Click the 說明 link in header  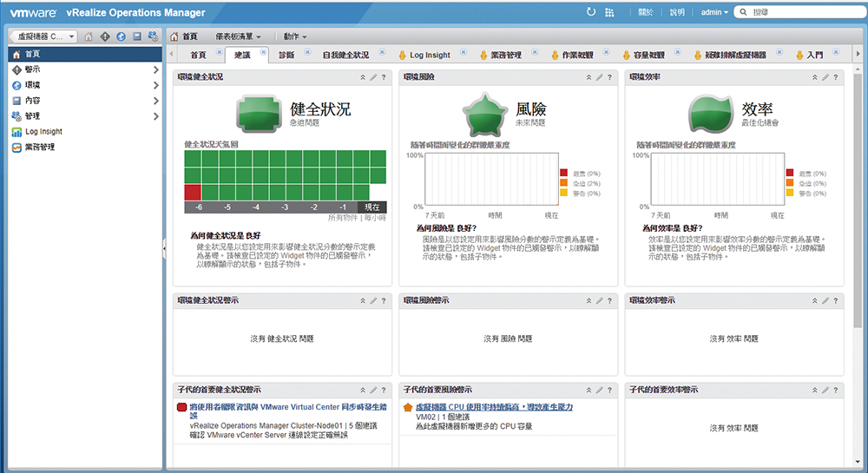point(677,12)
